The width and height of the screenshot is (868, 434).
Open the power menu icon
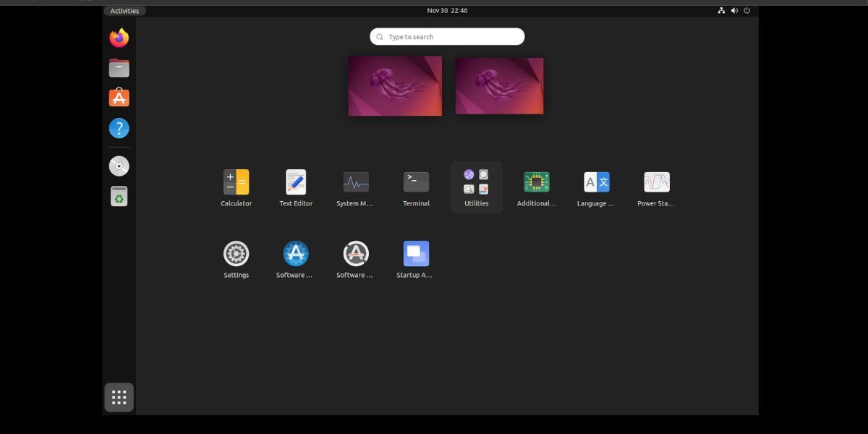[747, 11]
